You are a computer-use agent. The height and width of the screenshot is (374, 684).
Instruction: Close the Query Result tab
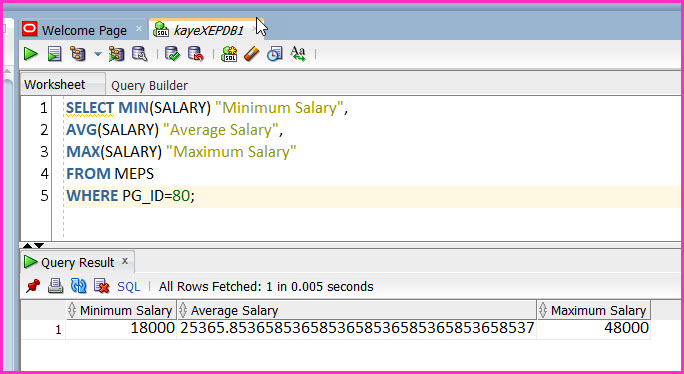click(125, 261)
